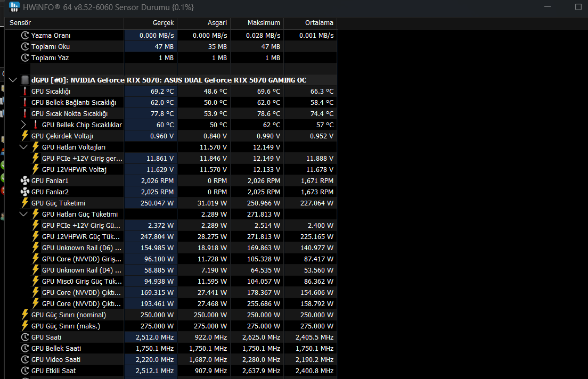
Task: Click thermometer icon of GPU Sıcaklığı
Action: (24, 91)
